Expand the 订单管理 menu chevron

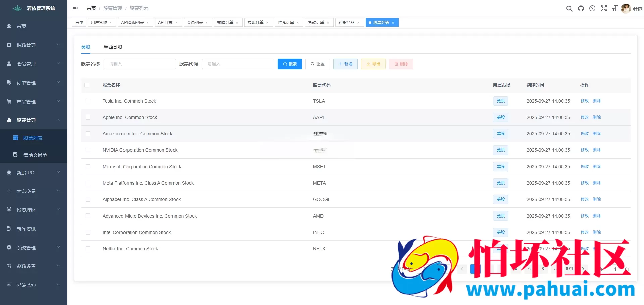58,82
